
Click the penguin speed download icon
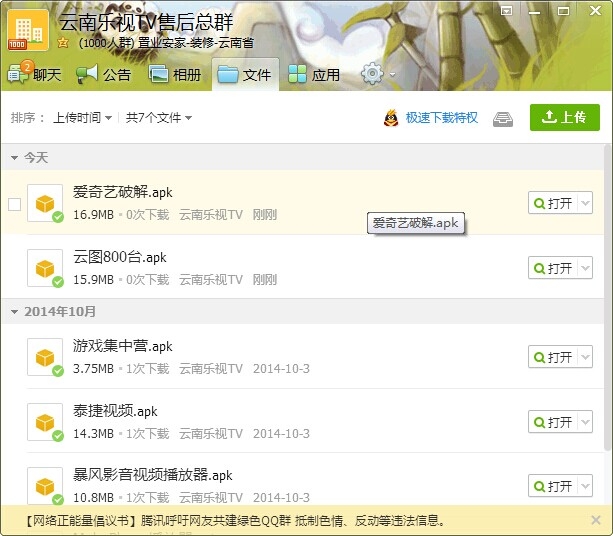[391, 118]
